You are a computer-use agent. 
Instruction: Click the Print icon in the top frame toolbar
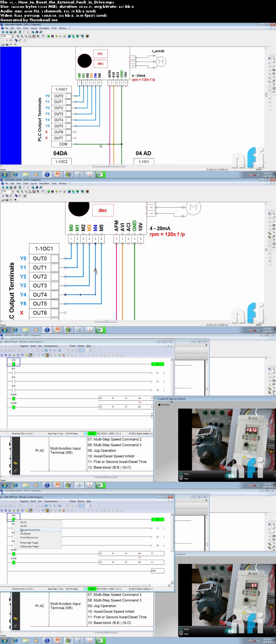pyautogui.click(x=15, y=32)
